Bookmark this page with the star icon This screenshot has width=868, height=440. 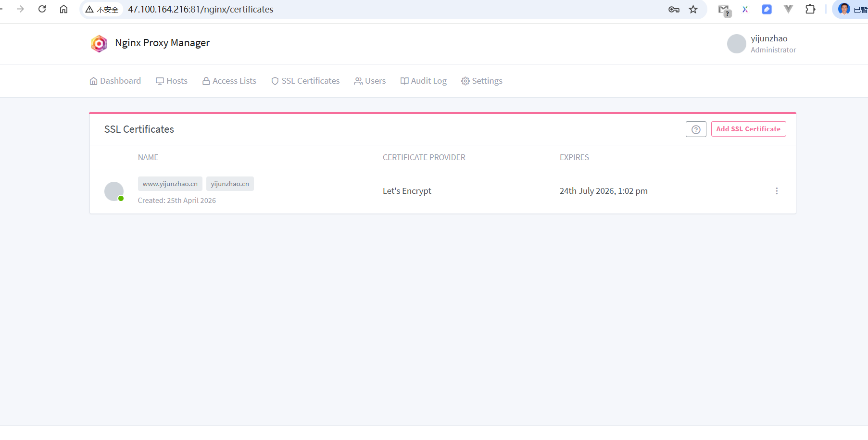pyautogui.click(x=693, y=9)
